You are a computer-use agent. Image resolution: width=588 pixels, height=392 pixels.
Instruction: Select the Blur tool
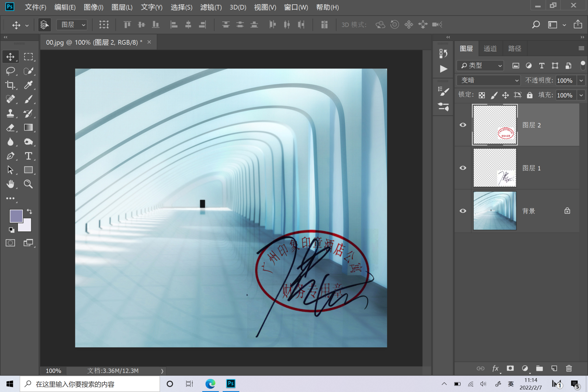click(10, 142)
